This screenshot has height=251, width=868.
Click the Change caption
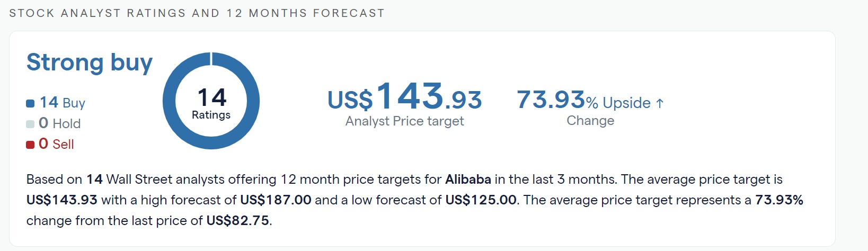(590, 121)
